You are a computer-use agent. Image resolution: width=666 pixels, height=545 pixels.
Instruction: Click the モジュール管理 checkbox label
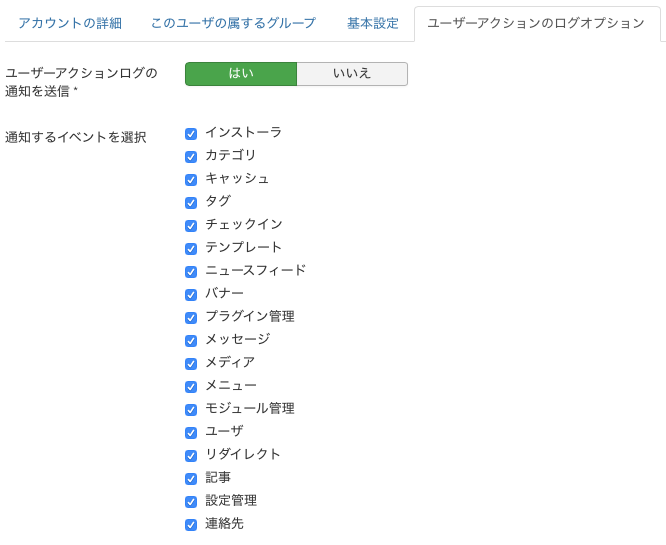249,408
